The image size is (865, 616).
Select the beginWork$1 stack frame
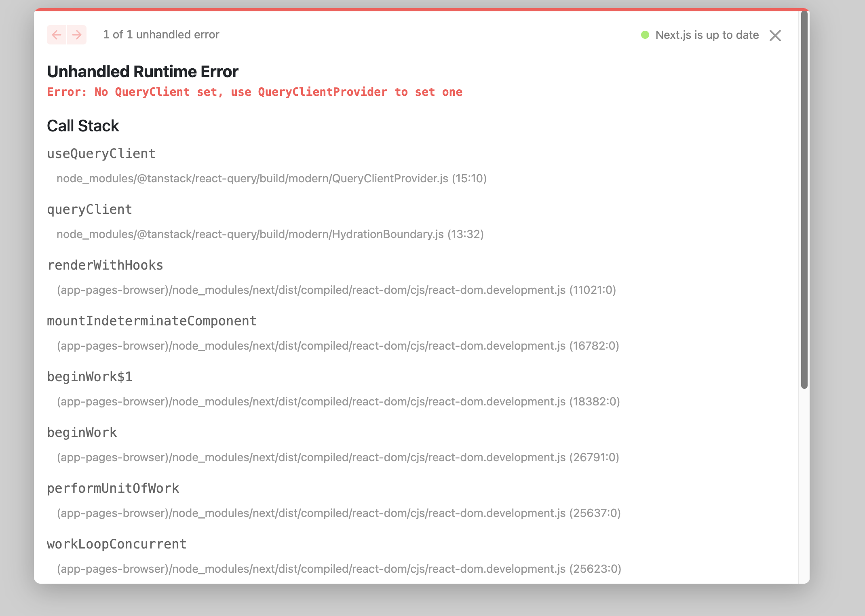[89, 377]
